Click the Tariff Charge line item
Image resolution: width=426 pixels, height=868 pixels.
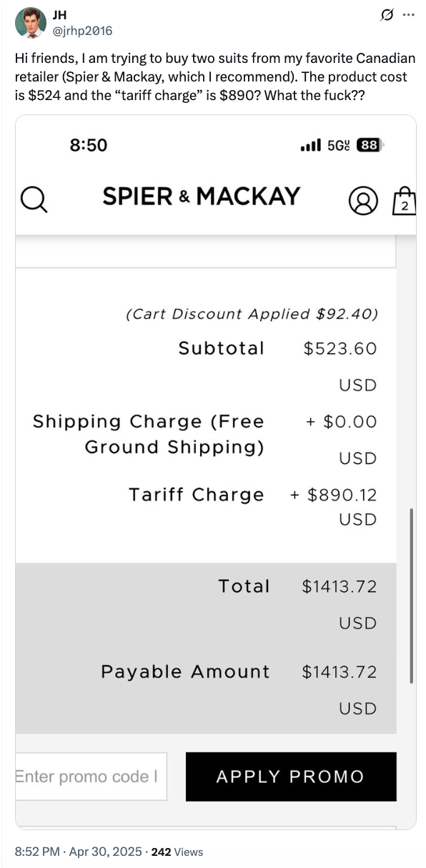[196, 494]
